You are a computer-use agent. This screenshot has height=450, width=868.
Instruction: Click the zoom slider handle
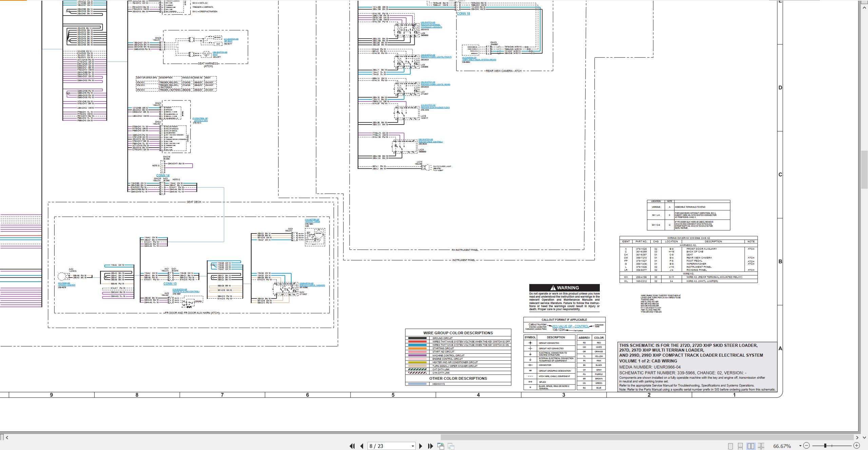coord(825,446)
